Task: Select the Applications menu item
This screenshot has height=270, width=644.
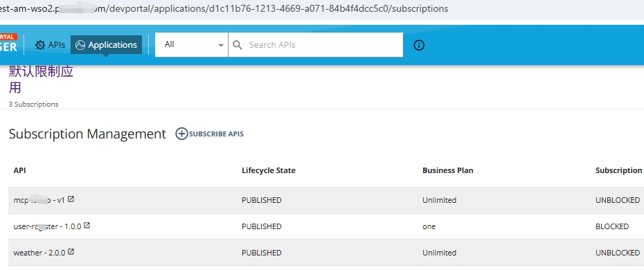Action: point(107,45)
